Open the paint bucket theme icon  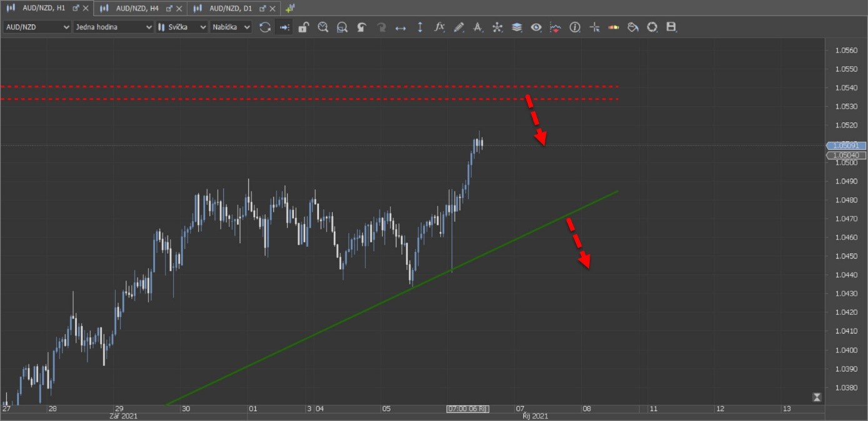click(633, 27)
